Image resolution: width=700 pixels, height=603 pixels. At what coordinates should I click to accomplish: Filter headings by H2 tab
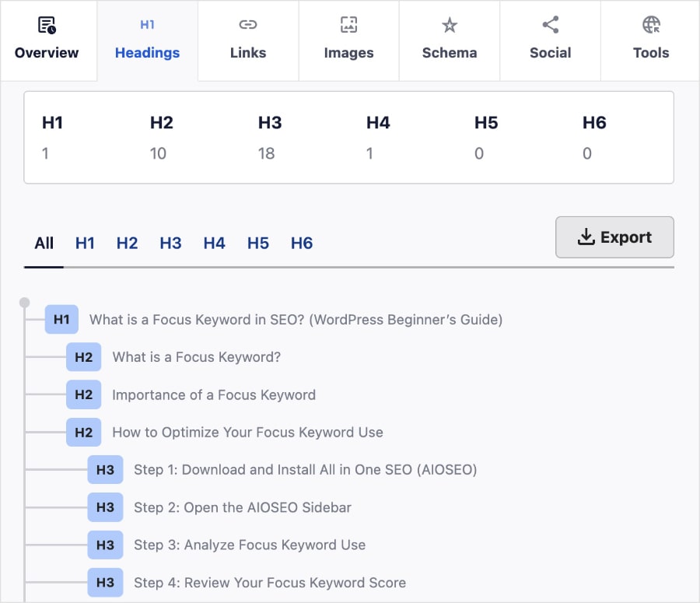[127, 244]
